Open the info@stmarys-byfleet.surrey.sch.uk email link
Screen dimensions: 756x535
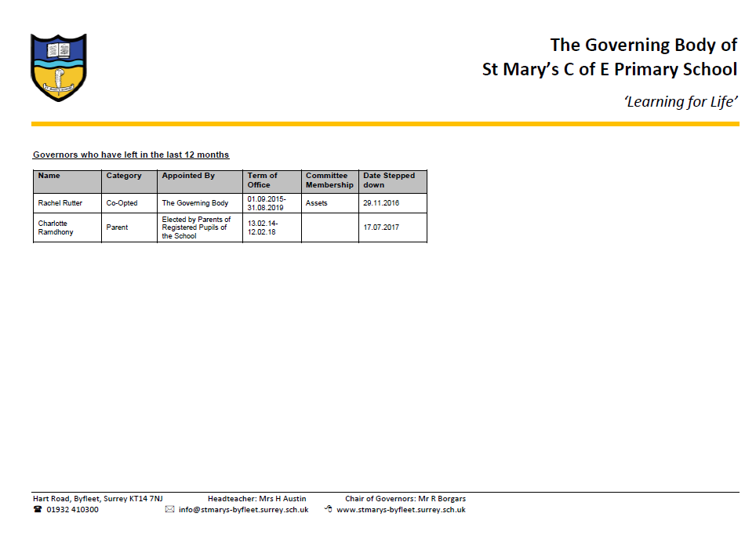(x=243, y=509)
